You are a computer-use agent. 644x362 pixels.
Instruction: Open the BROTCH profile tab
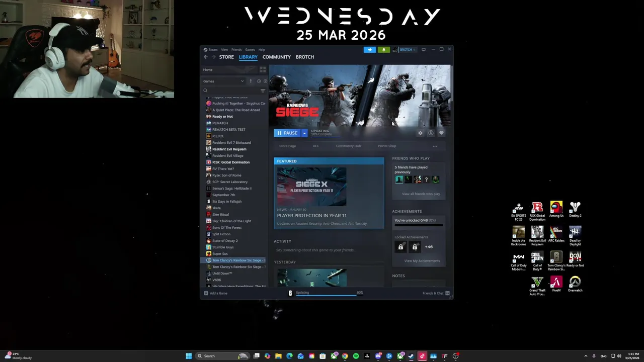305,57
